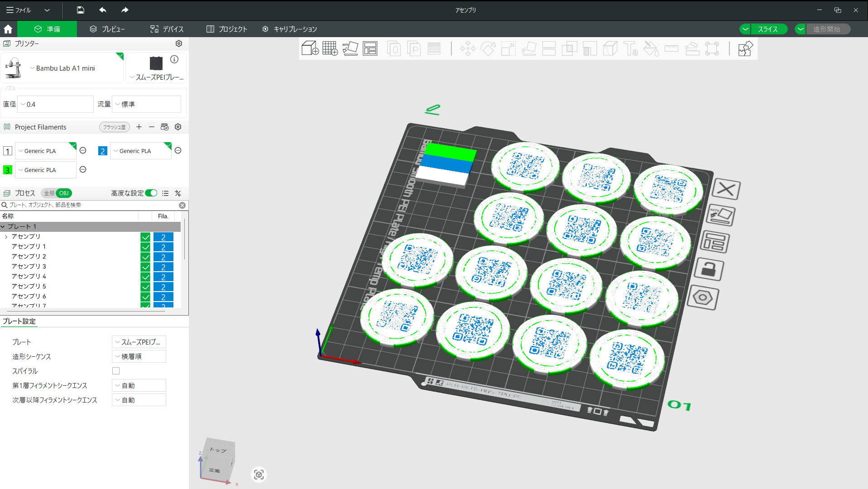Click the settings list icon in Process
868x489 pixels.
click(x=165, y=193)
